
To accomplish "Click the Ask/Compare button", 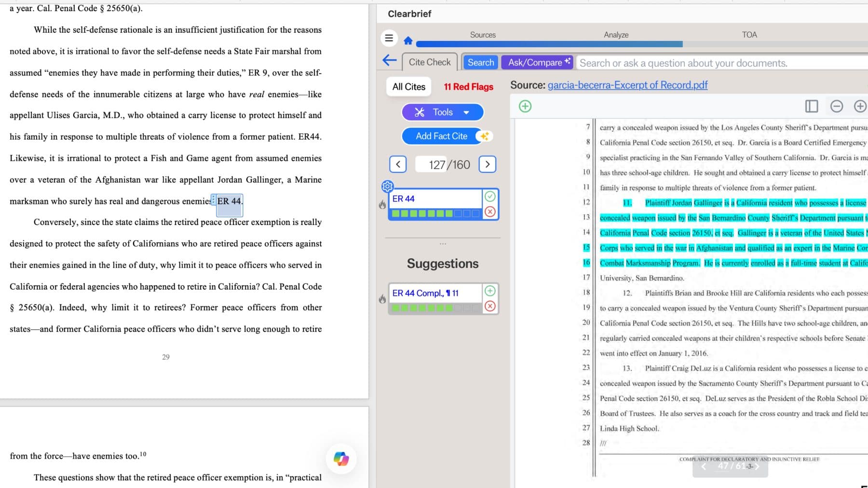I will click(537, 63).
